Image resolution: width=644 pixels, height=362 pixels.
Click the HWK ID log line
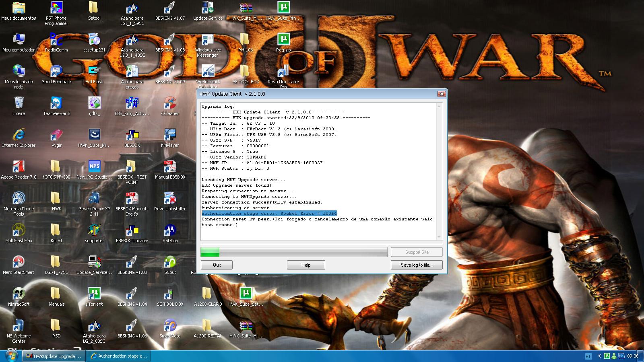point(262,163)
